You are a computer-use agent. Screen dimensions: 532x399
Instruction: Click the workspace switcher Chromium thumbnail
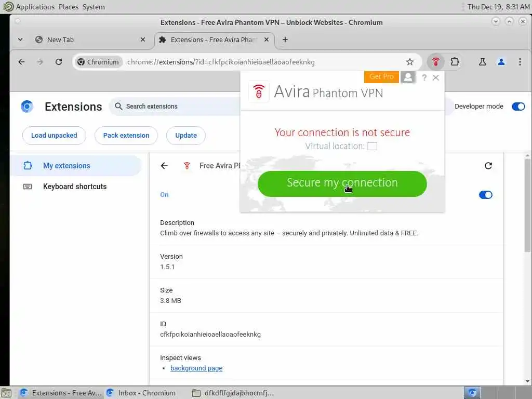pos(472,393)
